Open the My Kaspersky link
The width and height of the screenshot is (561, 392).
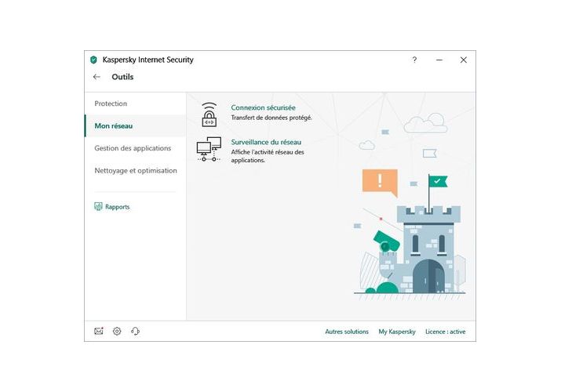pos(397,332)
